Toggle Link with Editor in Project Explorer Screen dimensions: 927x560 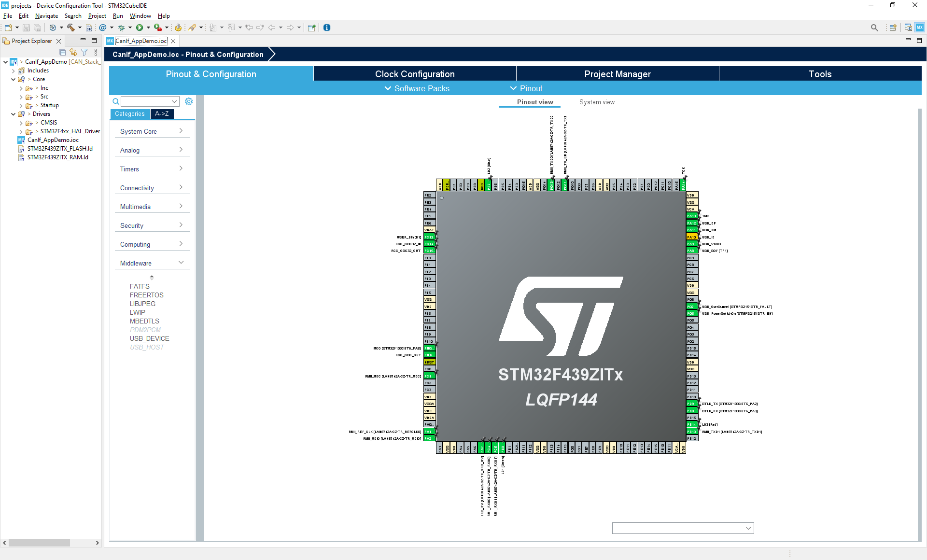73,52
